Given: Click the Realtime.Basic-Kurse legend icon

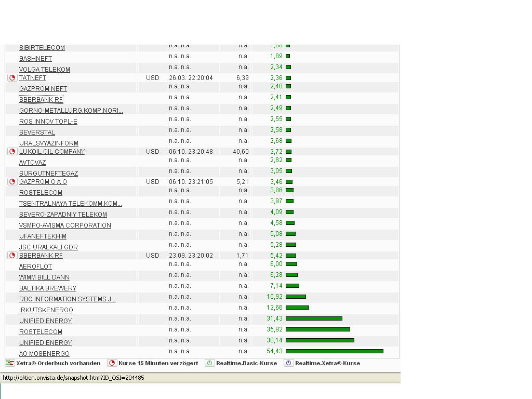Looking at the screenshot, I should pos(210,363).
